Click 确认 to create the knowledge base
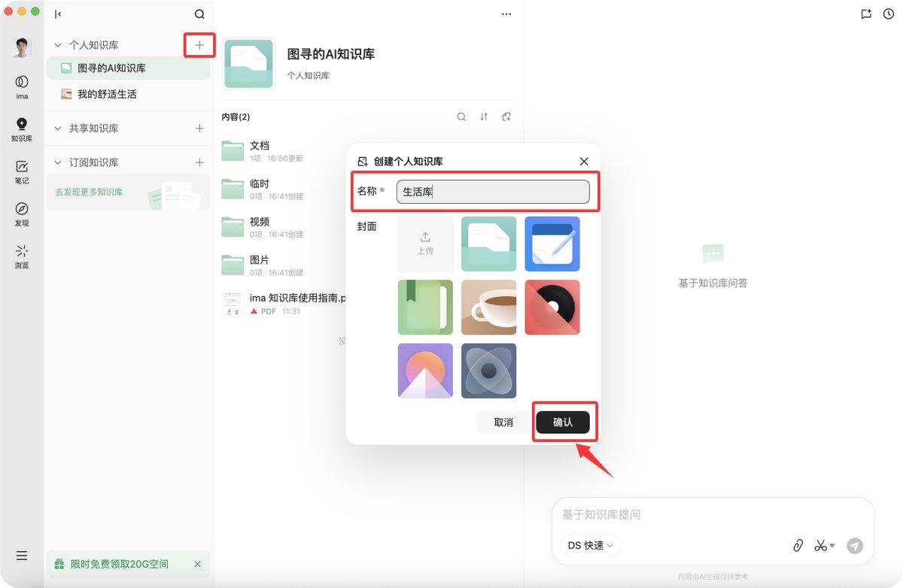This screenshot has height=588, width=903. (563, 423)
